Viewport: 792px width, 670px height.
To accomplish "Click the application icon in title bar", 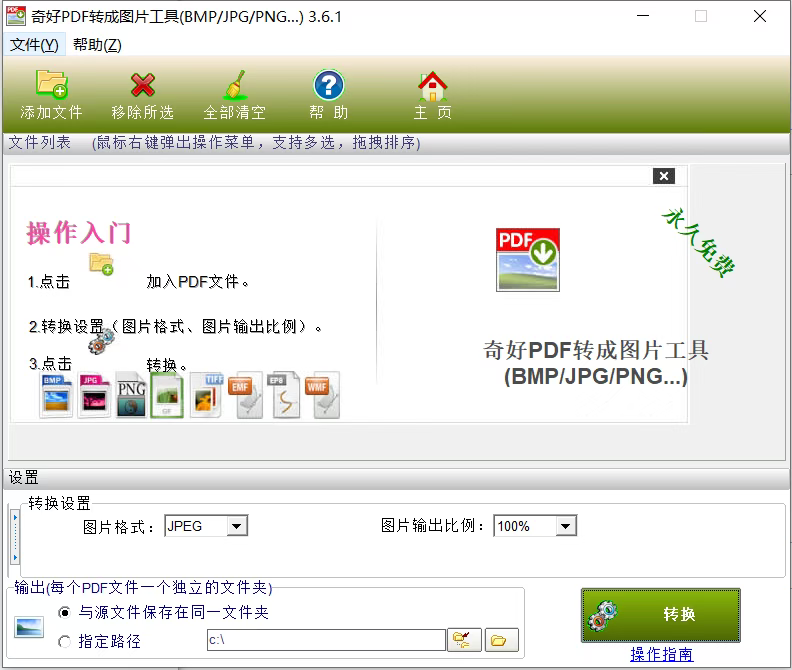I will click(x=16, y=16).
